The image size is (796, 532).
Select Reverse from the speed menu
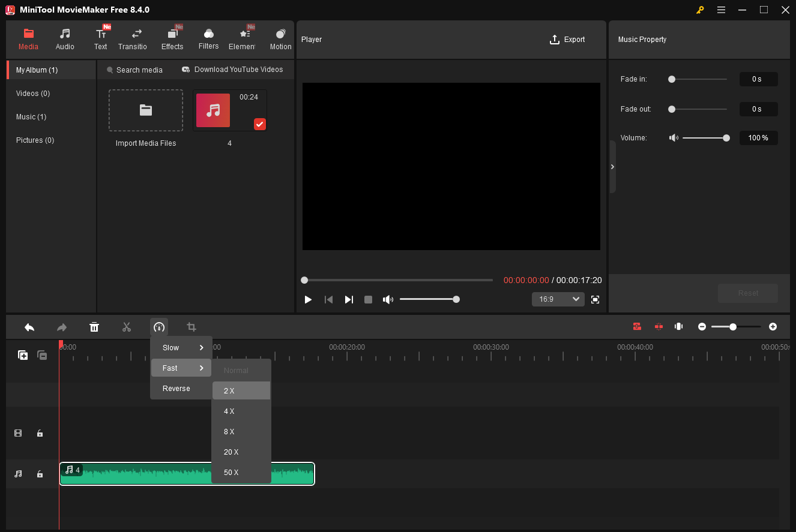[175, 388]
